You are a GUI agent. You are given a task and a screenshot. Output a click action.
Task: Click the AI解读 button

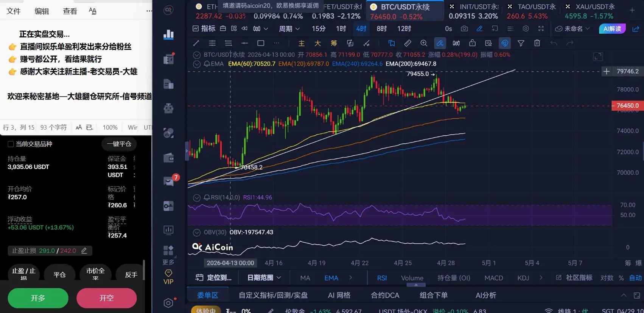(612, 29)
